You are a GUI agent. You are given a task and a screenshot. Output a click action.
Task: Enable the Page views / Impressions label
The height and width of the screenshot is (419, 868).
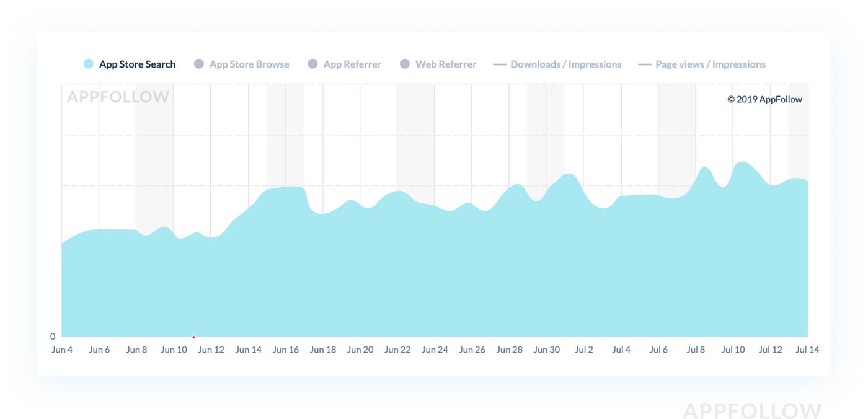pos(710,64)
